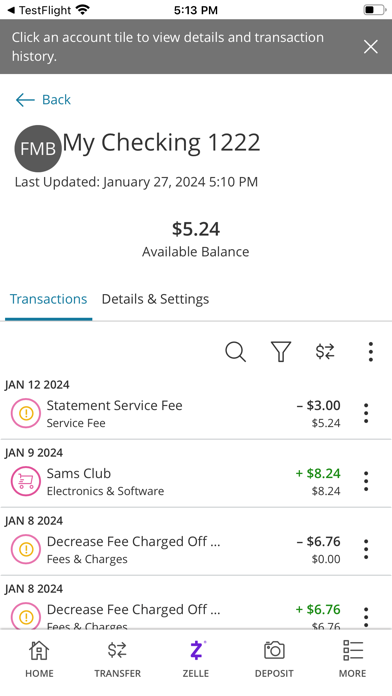
Task: Open the transactions toolbar overflow menu
Action: tap(371, 352)
